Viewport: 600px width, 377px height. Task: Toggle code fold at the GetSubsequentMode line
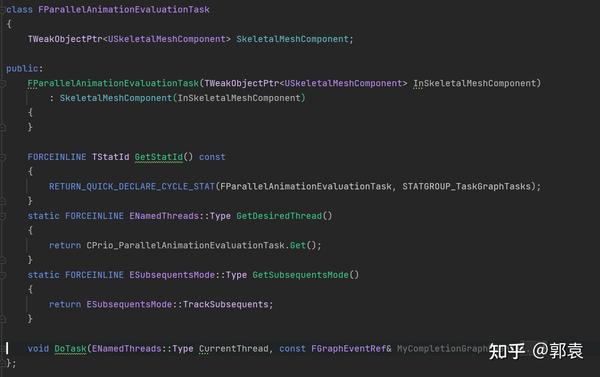tap(3, 275)
